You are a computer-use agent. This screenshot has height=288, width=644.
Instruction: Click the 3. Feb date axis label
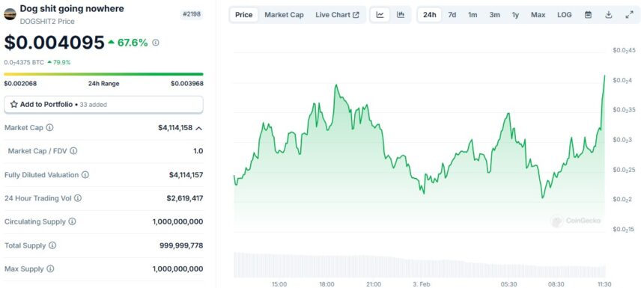tap(421, 284)
